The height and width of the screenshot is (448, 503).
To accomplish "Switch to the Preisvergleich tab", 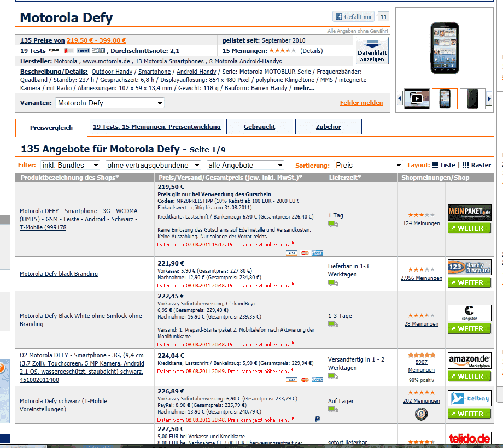I will tap(51, 128).
